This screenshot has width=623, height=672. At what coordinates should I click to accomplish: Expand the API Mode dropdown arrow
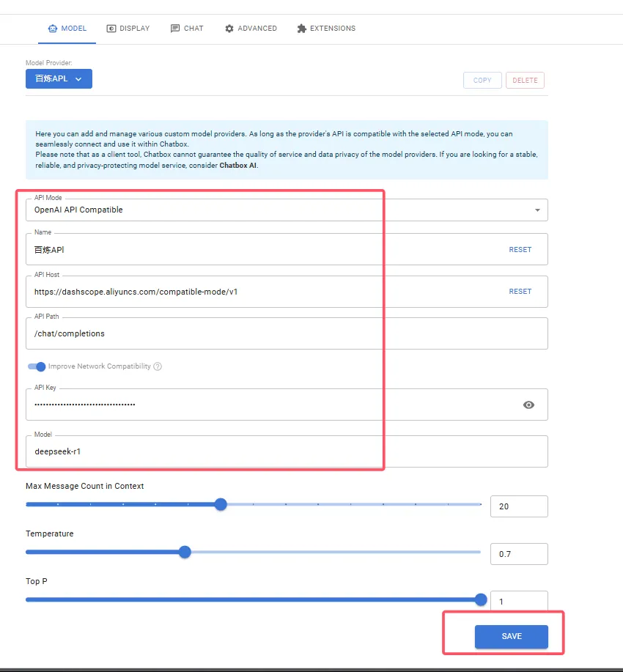point(537,210)
